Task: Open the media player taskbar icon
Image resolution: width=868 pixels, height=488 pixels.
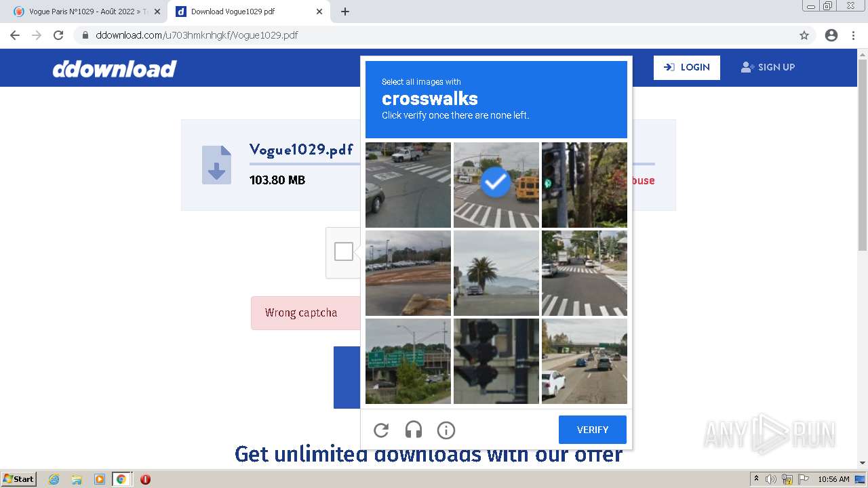Action: (99, 479)
